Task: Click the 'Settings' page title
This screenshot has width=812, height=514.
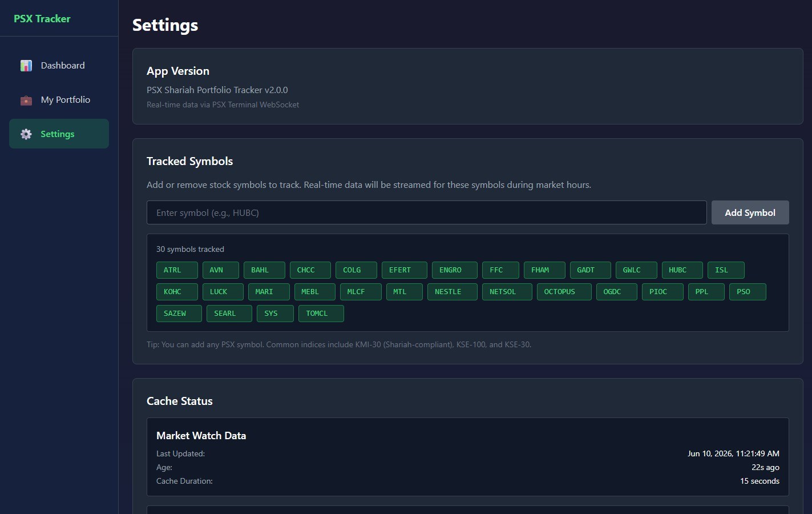Action: 165,25
